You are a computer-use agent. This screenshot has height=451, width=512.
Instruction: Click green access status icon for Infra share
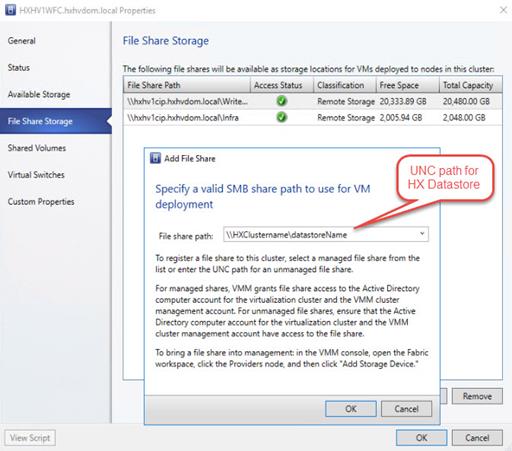[282, 117]
